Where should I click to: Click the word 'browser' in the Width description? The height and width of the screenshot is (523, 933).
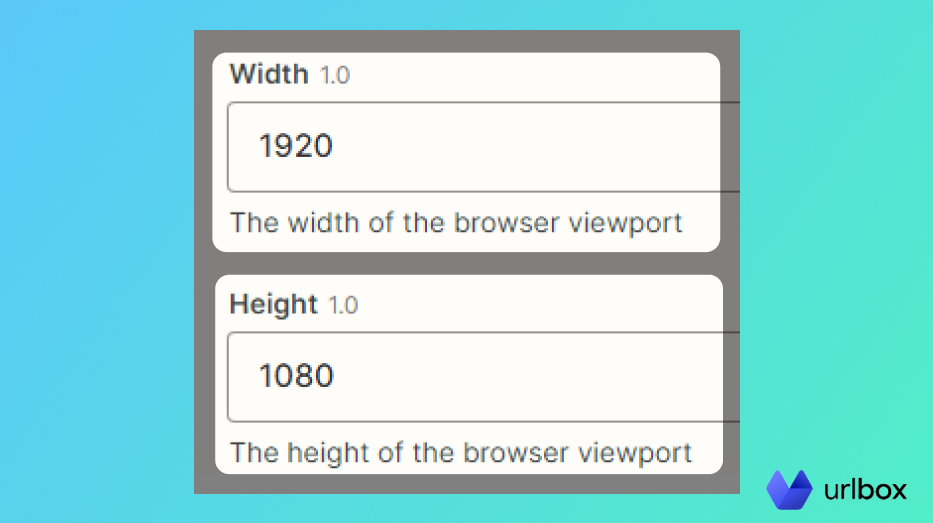507,222
